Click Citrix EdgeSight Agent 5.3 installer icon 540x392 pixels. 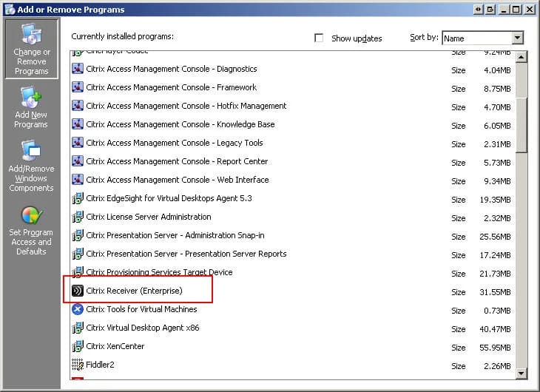[78, 198]
